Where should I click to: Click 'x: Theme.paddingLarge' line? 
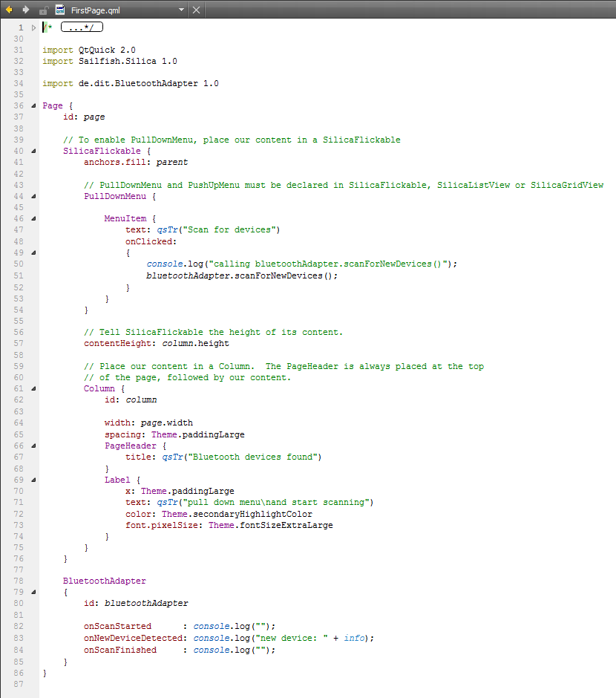click(x=180, y=491)
